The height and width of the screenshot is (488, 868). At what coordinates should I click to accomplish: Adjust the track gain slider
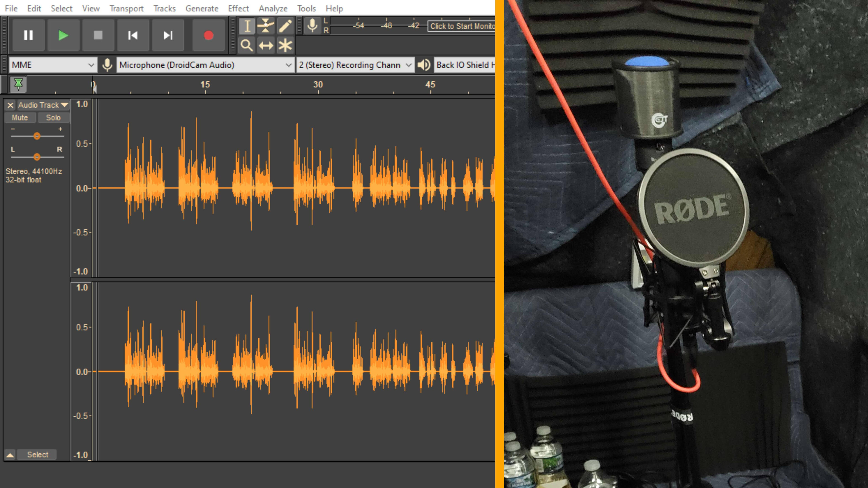tap(37, 136)
